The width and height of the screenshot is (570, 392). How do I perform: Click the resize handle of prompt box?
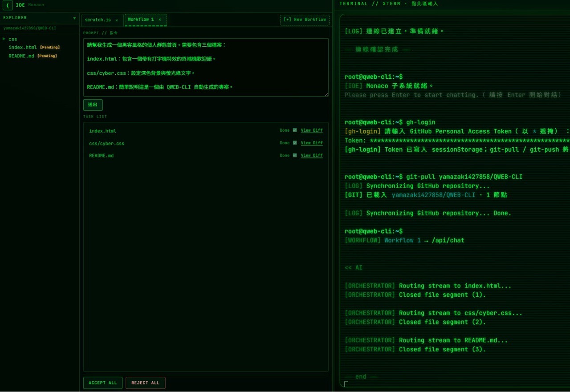point(326,94)
